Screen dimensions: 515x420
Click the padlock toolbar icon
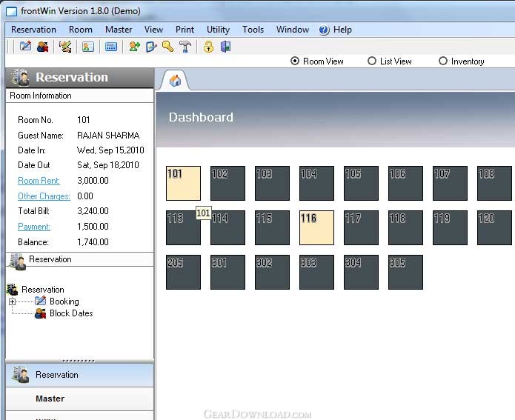208,47
